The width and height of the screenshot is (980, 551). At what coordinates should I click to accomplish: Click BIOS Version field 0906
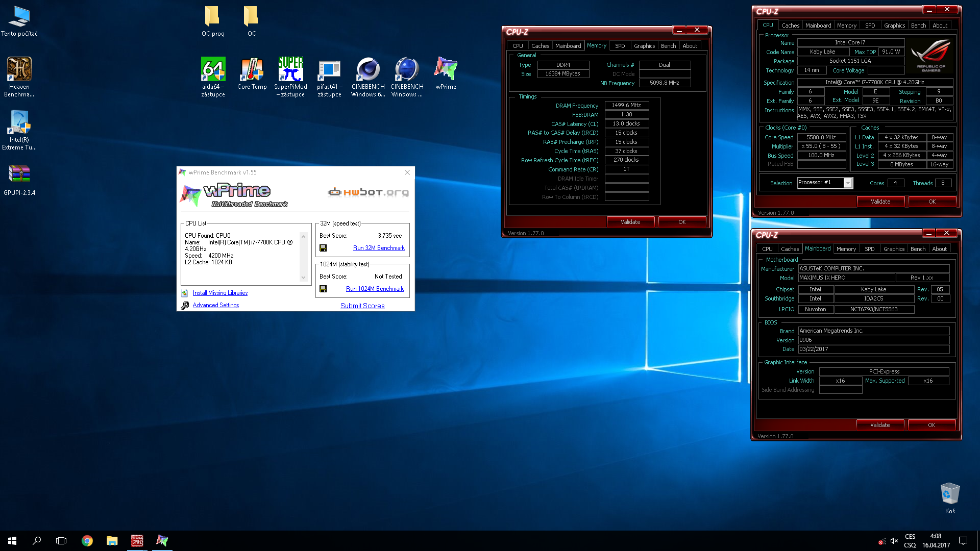[874, 340]
